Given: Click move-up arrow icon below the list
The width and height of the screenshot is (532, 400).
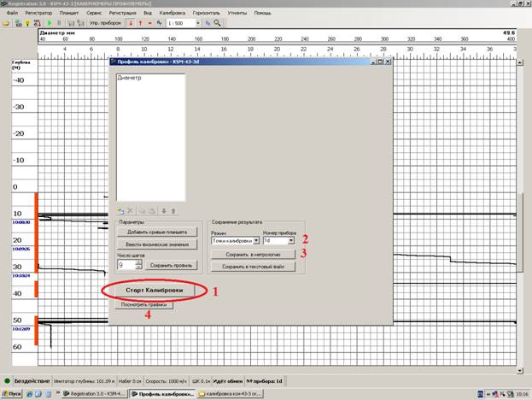Looking at the screenshot, I should tap(173, 211).
